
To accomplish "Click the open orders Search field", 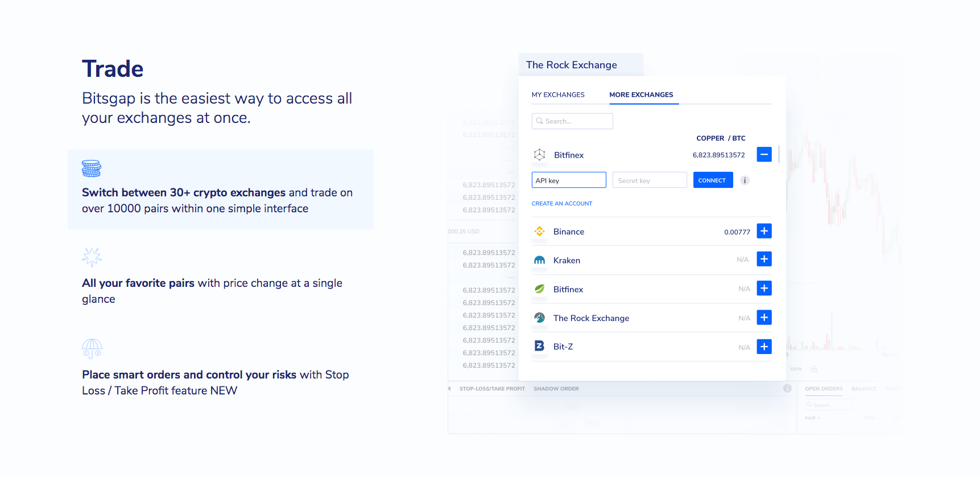I will point(829,405).
